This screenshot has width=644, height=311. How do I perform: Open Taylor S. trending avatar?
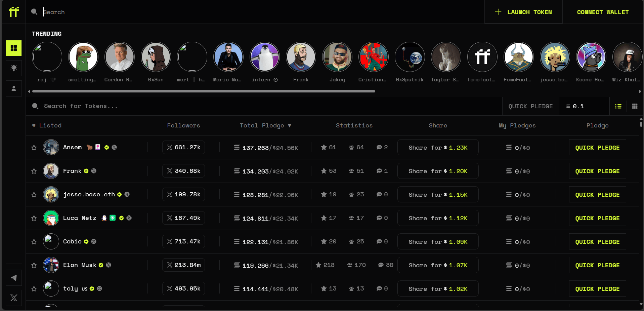[x=446, y=57]
